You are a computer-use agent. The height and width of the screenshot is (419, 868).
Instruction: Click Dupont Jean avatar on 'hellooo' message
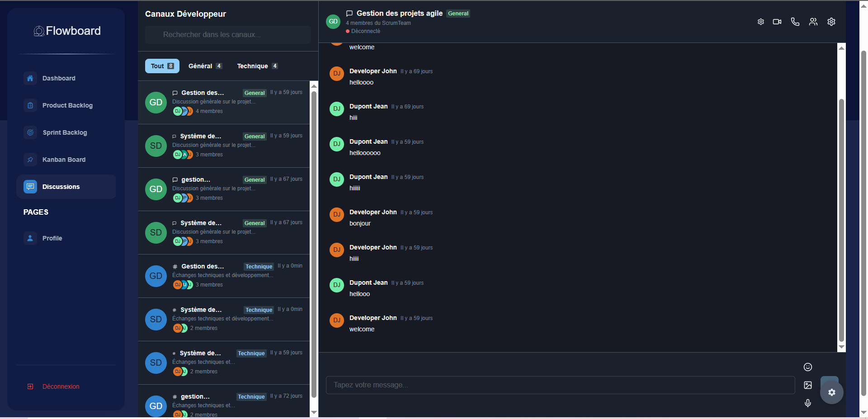pos(337,285)
